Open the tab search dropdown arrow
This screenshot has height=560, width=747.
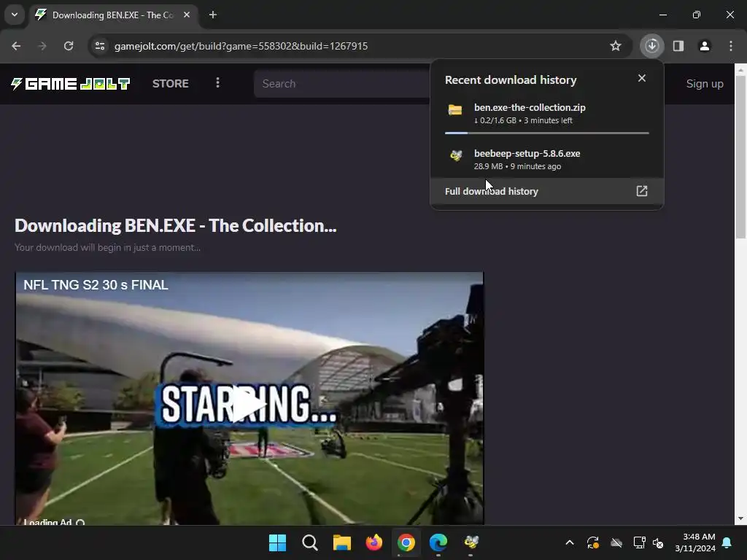[x=15, y=15]
